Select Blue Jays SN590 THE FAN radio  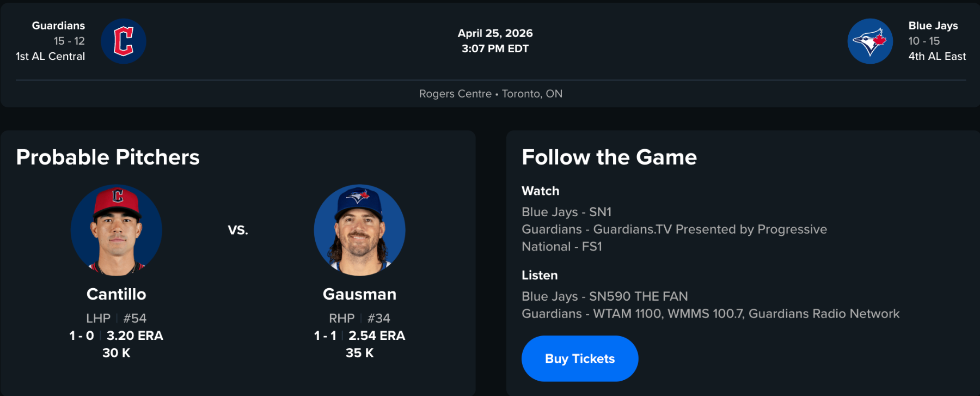(604, 296)
